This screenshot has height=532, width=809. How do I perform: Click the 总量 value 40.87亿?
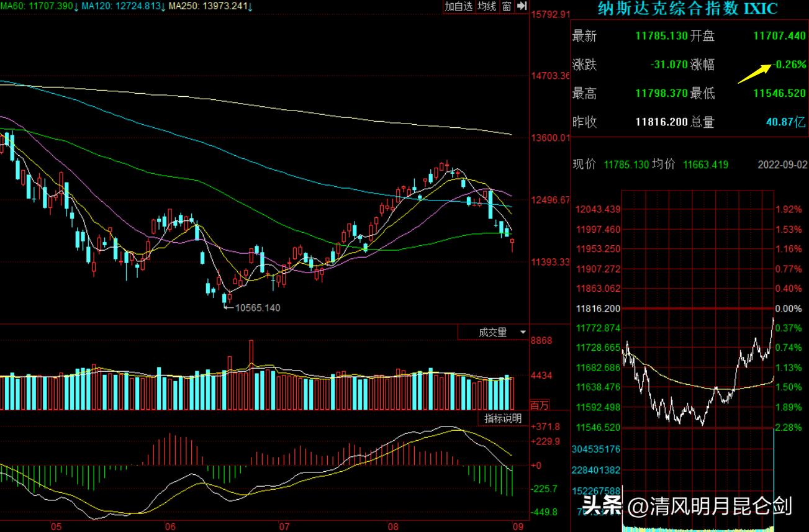tap(786, 122)
